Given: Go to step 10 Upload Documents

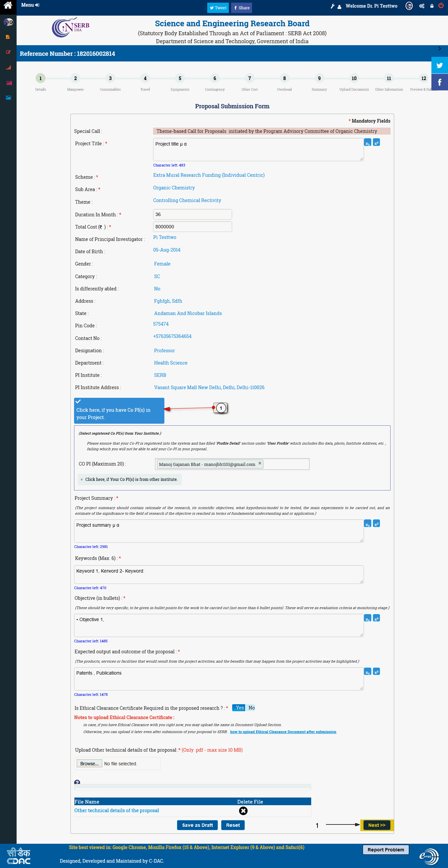Looking at the screenshot, I should click(x=354, y=78).
